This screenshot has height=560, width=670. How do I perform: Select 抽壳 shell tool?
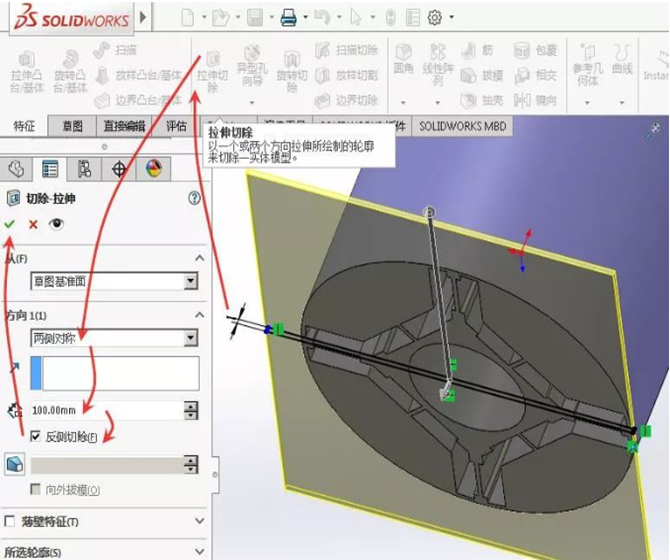[x=482, y=100]
